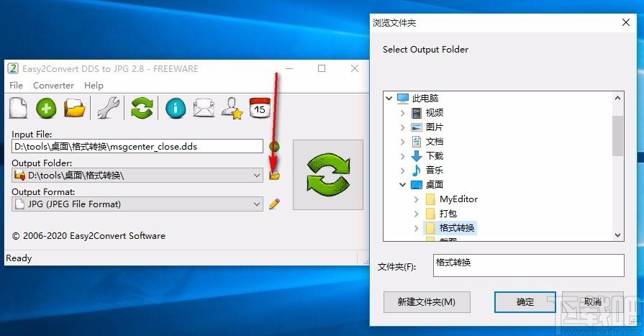Click the folder tree scrollbar thumb

click(x=617, y=135)
